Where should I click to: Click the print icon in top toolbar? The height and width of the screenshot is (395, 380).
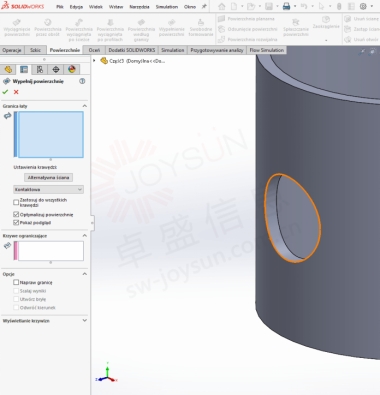pyautogui.click(x=286, y=6)
